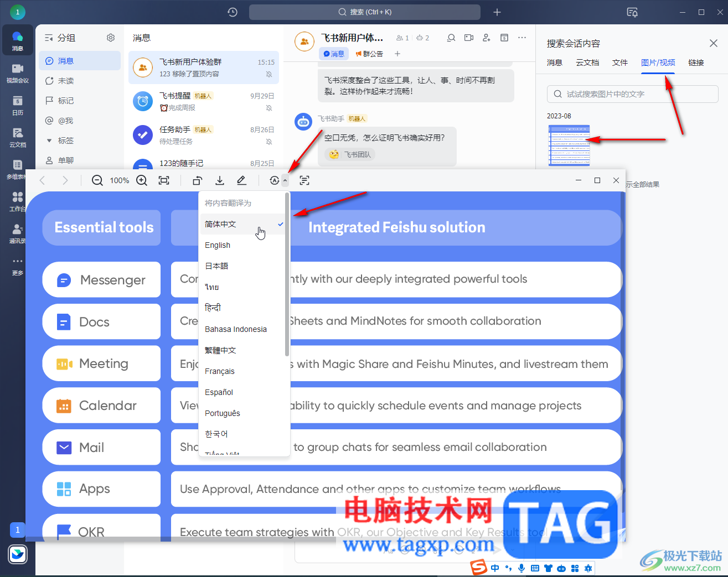This screenshot has height=577, width=728.
Task: Fit image to original size
Action: click(164, 180)
